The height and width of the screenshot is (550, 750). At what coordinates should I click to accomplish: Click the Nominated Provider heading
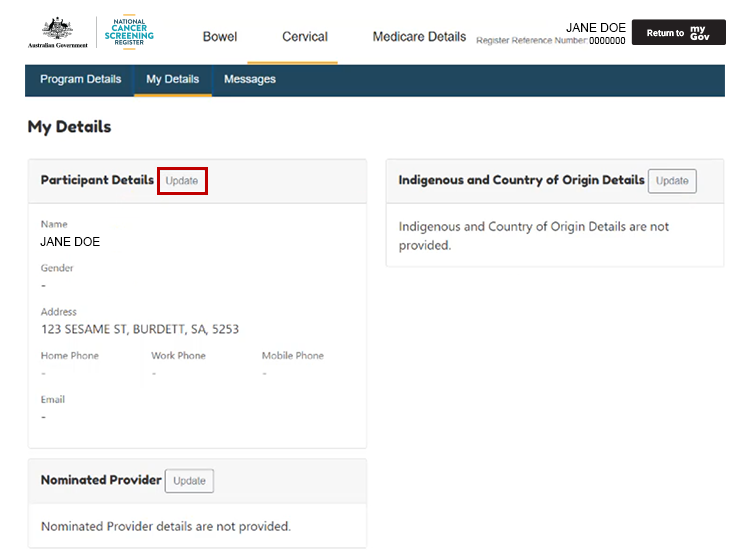click(x=101, y=480)
